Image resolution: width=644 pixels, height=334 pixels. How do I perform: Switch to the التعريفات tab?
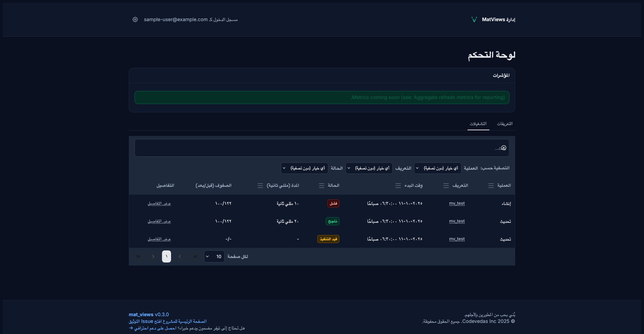[504, 124]
